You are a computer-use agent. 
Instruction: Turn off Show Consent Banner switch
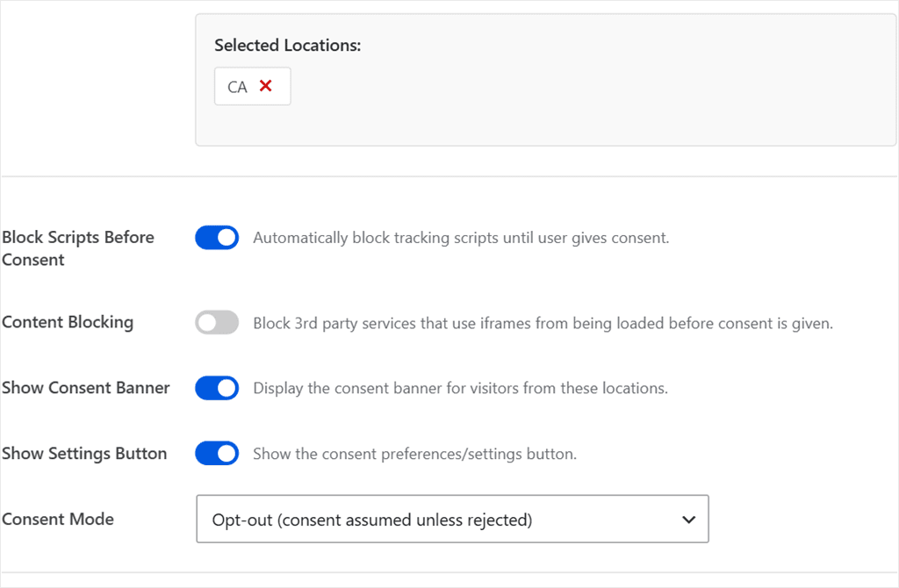coord(217,388)
